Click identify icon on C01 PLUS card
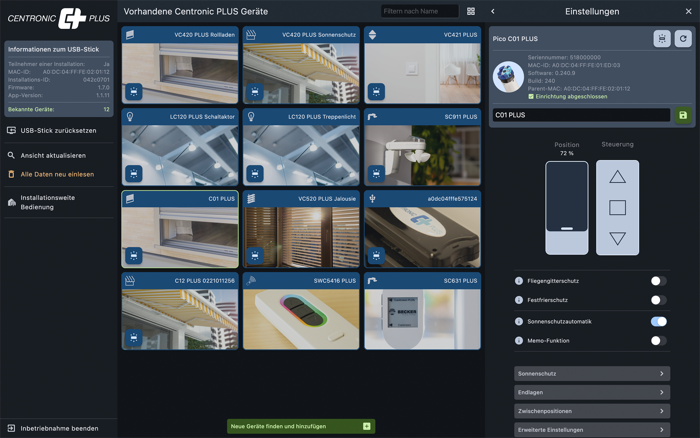Screen dimensions: 700x438 133,255
